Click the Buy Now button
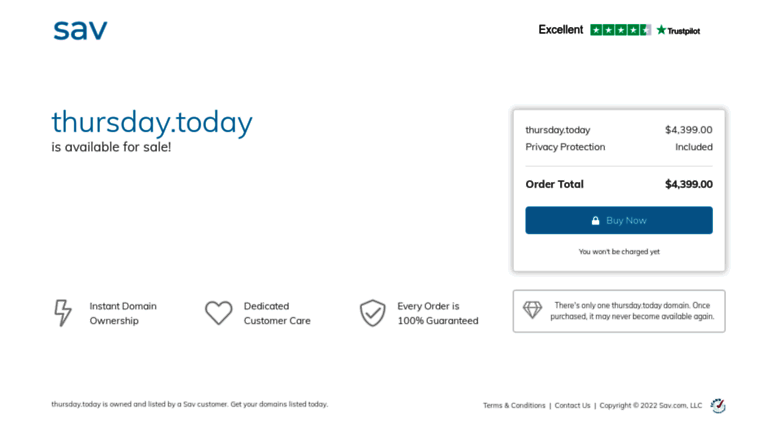The image size is (777, 423). tap(619, 220)
